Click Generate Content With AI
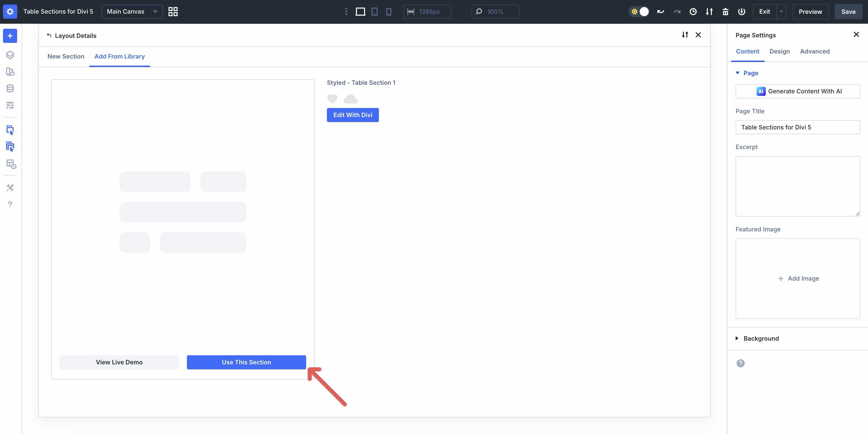Viewport: 868px width, 434px height. tap(798, 91)
